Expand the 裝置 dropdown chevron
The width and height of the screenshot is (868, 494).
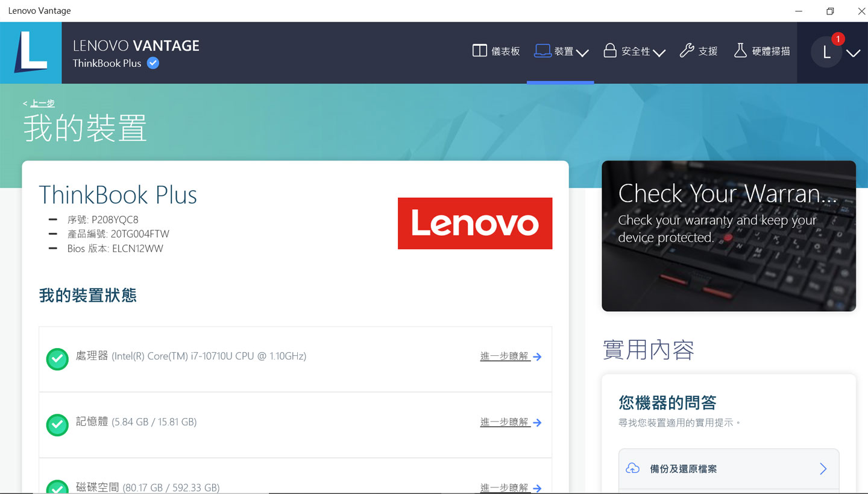pyautogui.click(x=582, y=53)
